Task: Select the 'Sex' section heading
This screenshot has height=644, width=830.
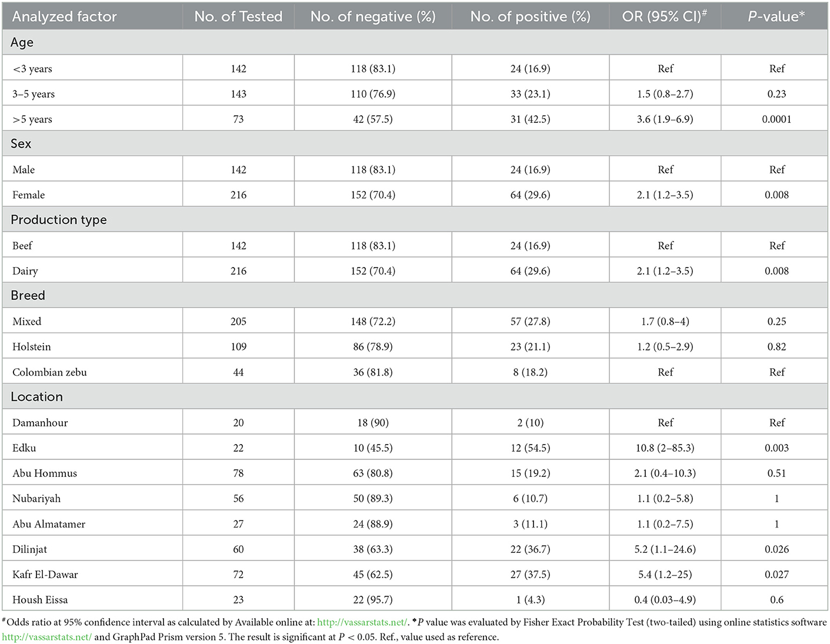Action: click(21, 144)
